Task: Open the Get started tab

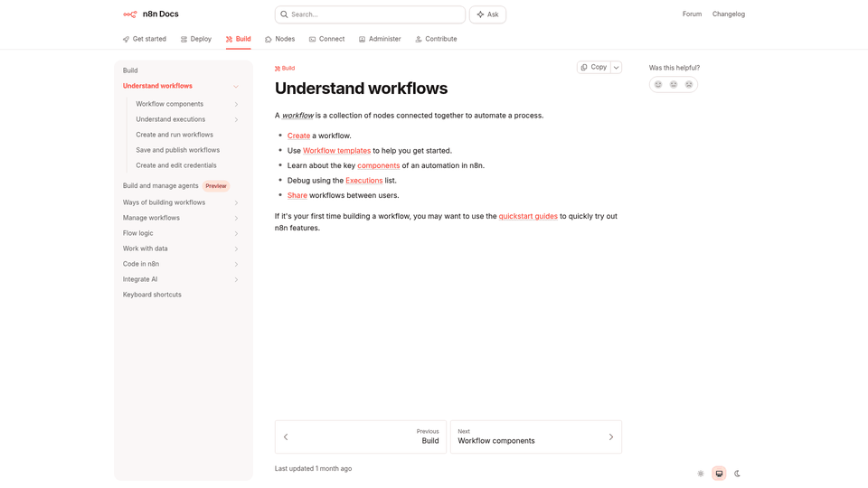Action: [145, 39]
